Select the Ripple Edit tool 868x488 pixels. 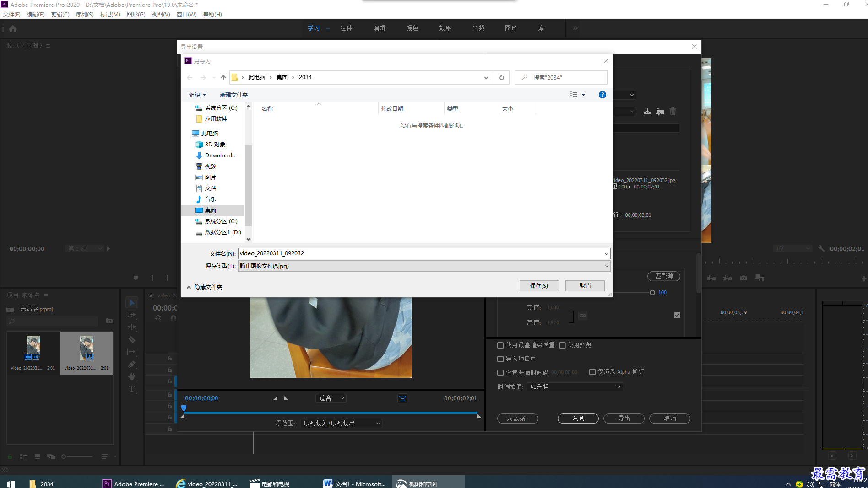[x=132, y=327]
